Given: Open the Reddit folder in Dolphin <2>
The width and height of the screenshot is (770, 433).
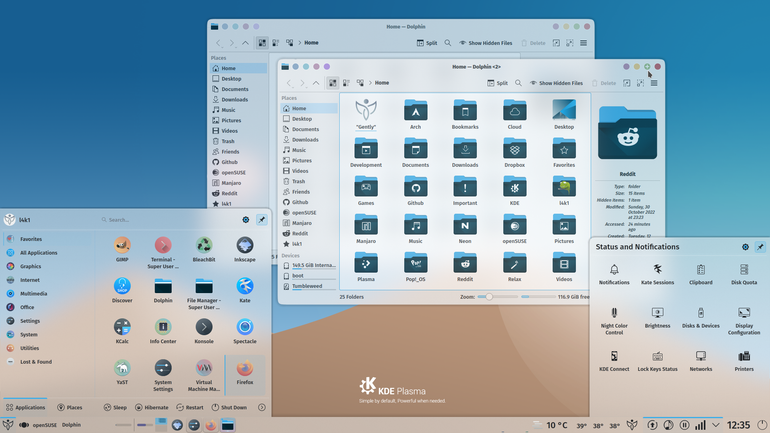Looking at the screenshot, I should pos(465,268).
